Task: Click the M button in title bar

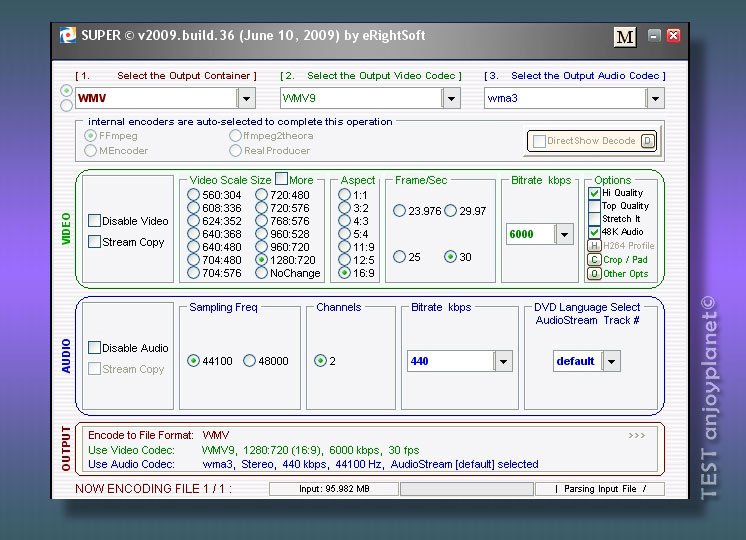Action: 625,37
